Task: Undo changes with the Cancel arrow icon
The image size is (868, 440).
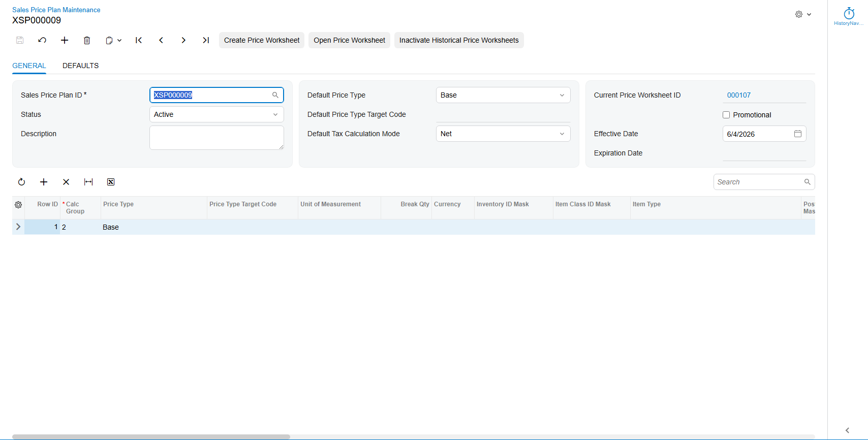Action: coord(42,40)
